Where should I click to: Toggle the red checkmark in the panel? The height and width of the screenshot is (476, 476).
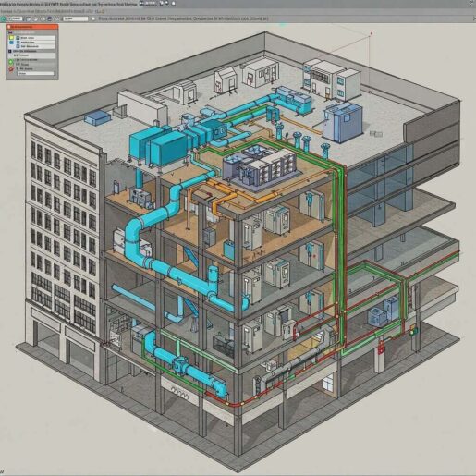pos(11,69)
